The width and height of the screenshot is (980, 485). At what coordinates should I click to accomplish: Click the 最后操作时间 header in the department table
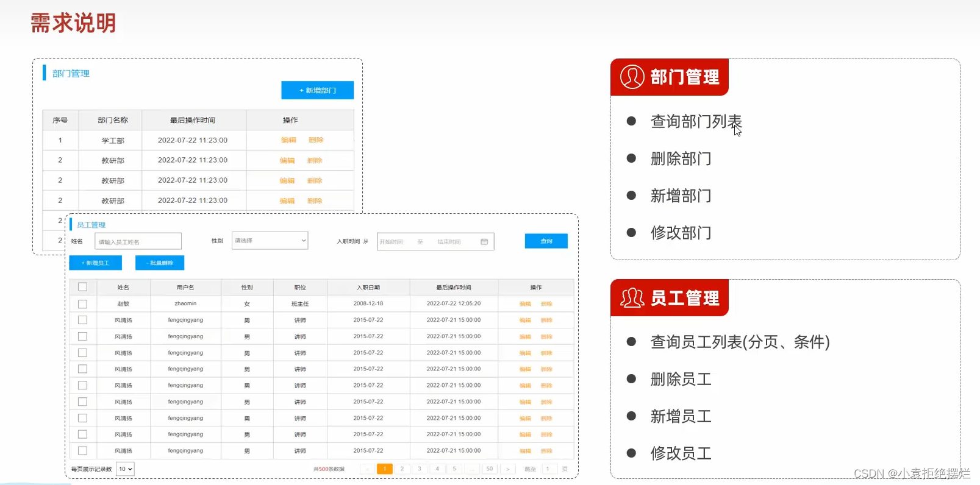coord(193,121)
